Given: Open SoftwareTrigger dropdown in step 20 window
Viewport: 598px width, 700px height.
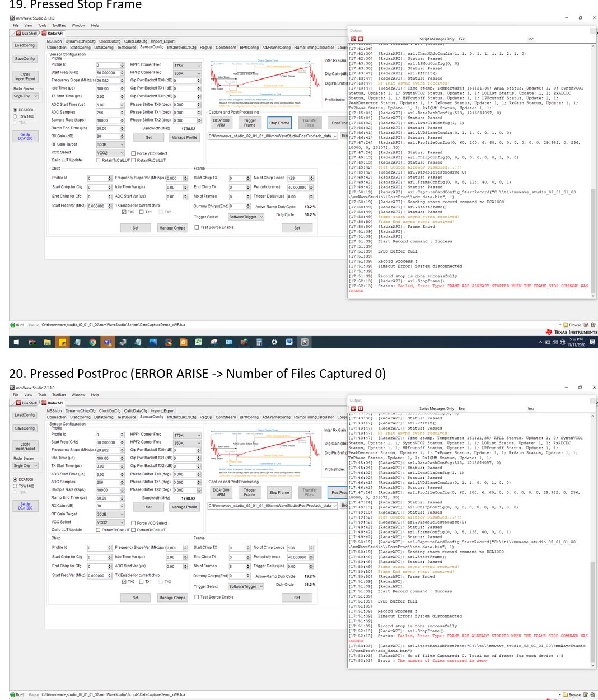Looking at the screenshot, I should coord(246,586).
